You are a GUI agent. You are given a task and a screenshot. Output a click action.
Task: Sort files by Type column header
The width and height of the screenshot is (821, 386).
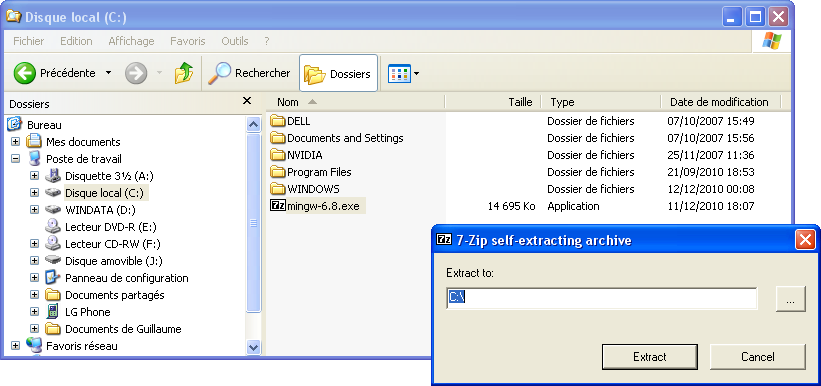601,102
